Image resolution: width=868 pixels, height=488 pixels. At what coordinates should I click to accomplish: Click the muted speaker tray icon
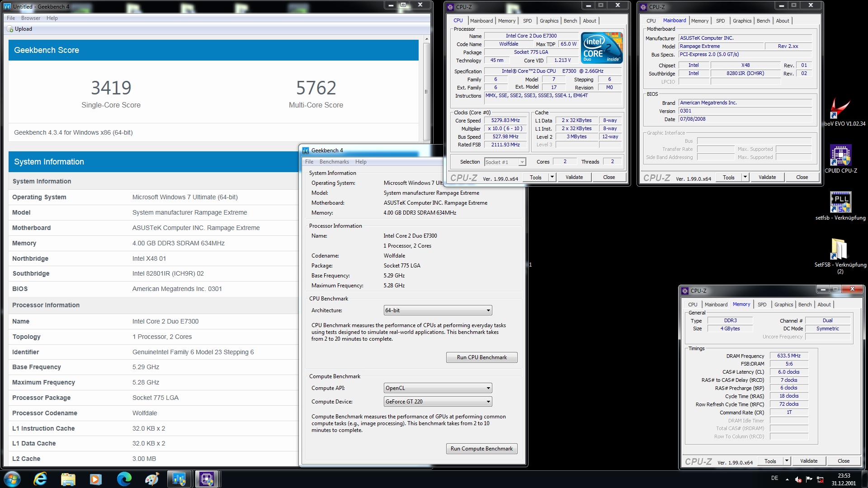(798, 479)
